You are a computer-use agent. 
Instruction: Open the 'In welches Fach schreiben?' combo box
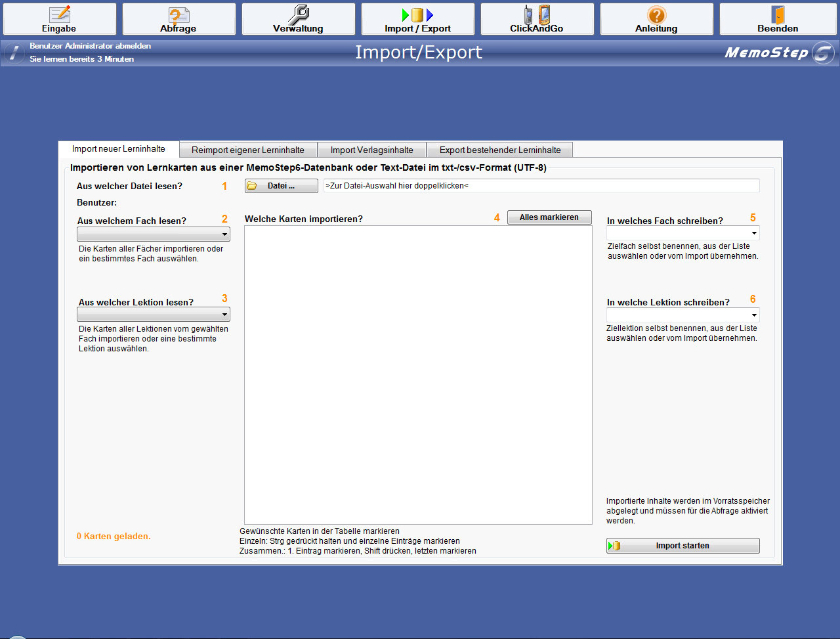754,233
